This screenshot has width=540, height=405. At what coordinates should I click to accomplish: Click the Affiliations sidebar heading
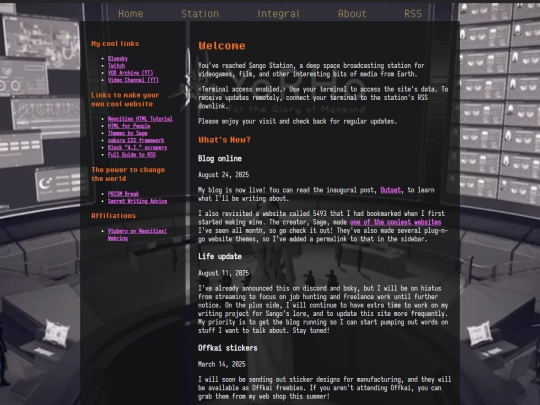(x=113, y=216)
